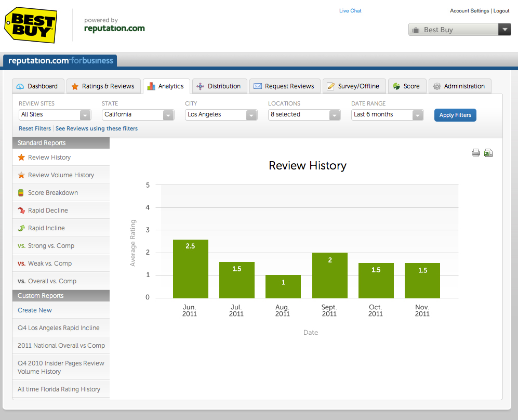Click the green leaf Score icon

click(396, 86)
